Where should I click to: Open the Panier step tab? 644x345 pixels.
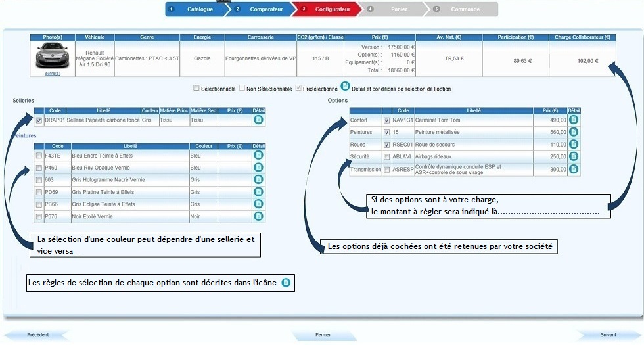(x=398, y=9)
